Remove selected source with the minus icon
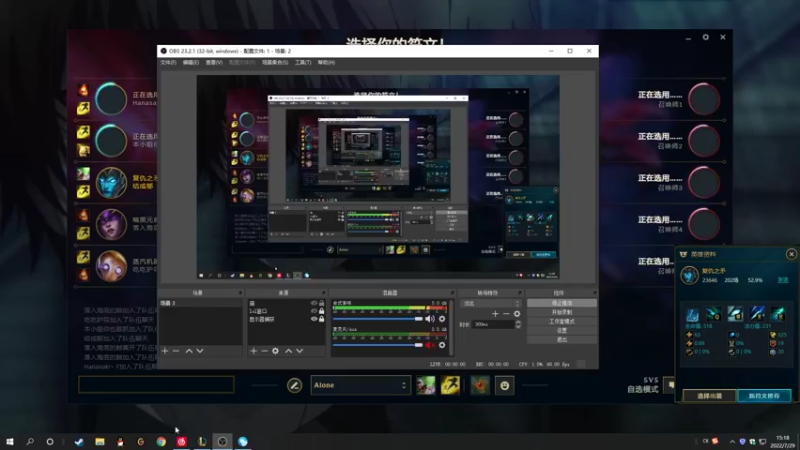Image resolution: width=800 pixels, height=450 pixels. point(264,351)
